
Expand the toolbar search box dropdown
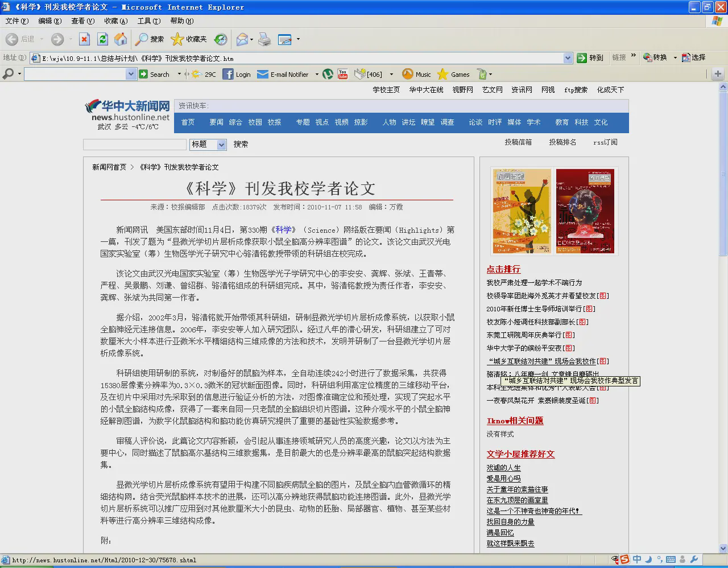(x=131, y=74)
